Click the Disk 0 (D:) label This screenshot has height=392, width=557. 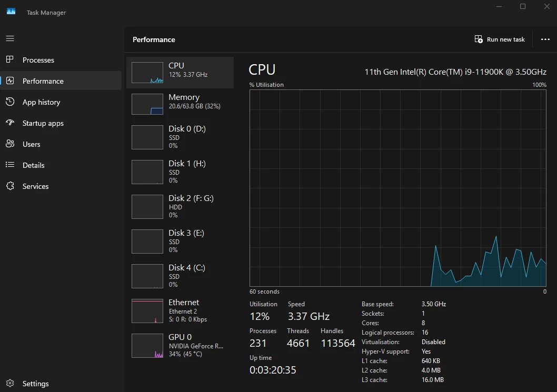pyautogui.click(x=187, y=128)
